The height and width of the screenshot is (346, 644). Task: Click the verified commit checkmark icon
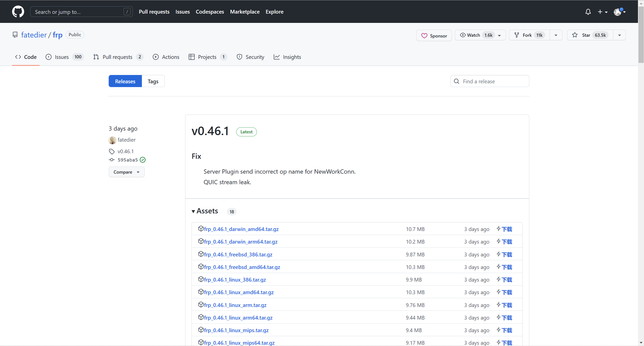pos(143,160)
